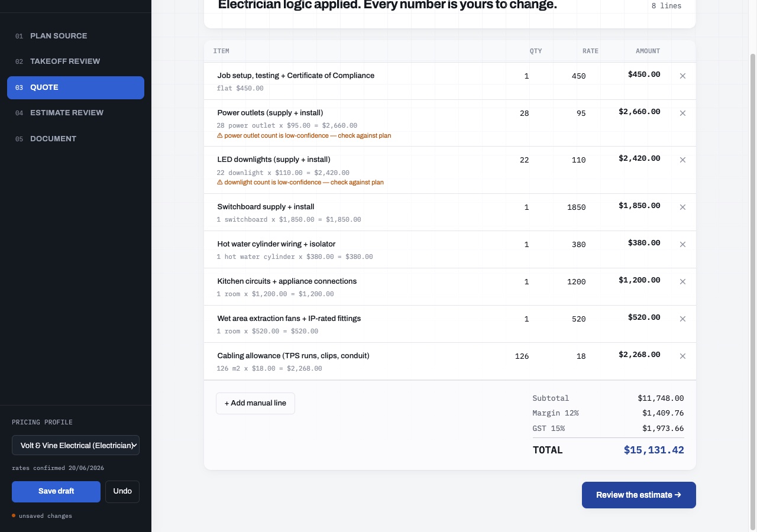This screenshot has height=532, width=757.
Task: Delete the Power outlets line item
Action: pos(682,113)
